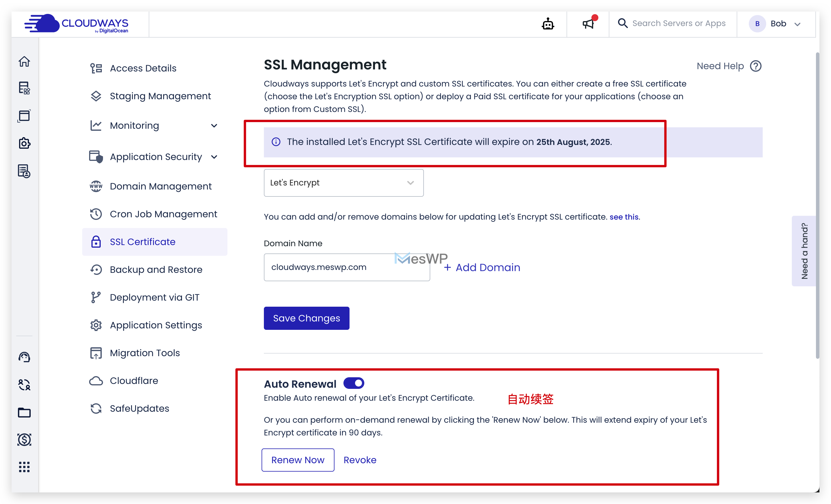
Task: Click the Renew Now button
Action: 298,460
